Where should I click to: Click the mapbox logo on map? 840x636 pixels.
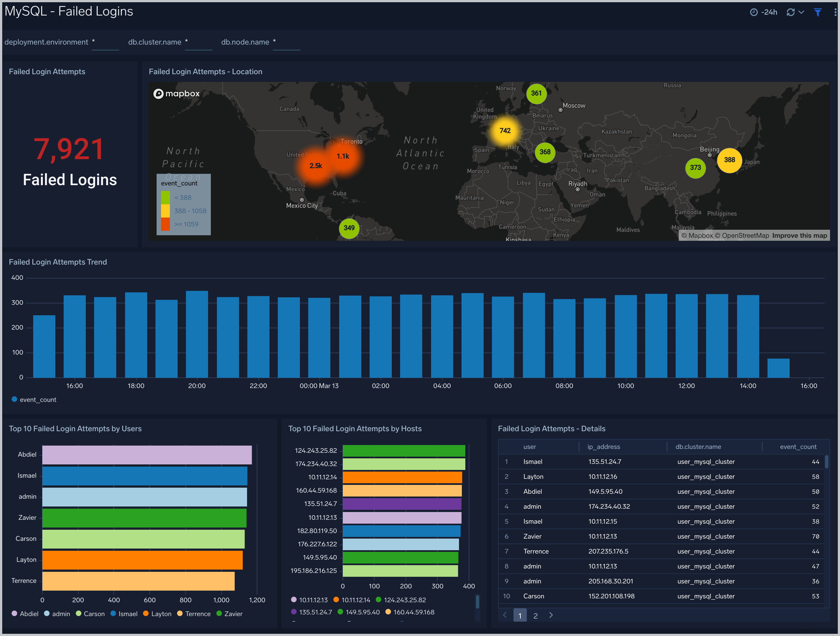[x=177, y=94]
